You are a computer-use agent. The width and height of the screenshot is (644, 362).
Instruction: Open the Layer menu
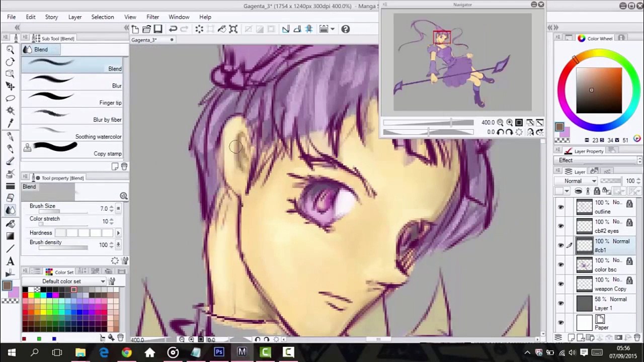(x=75, y=17)
